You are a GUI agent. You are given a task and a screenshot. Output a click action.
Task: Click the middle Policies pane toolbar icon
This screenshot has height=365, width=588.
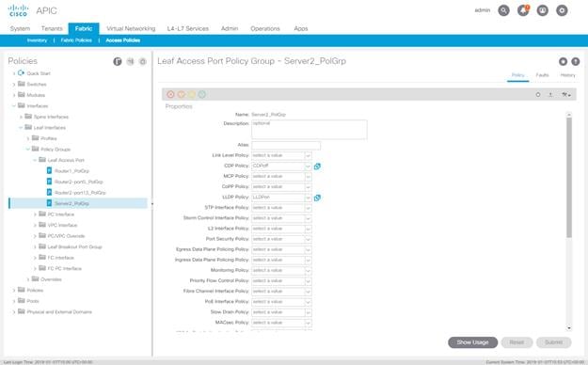(130, 61)
